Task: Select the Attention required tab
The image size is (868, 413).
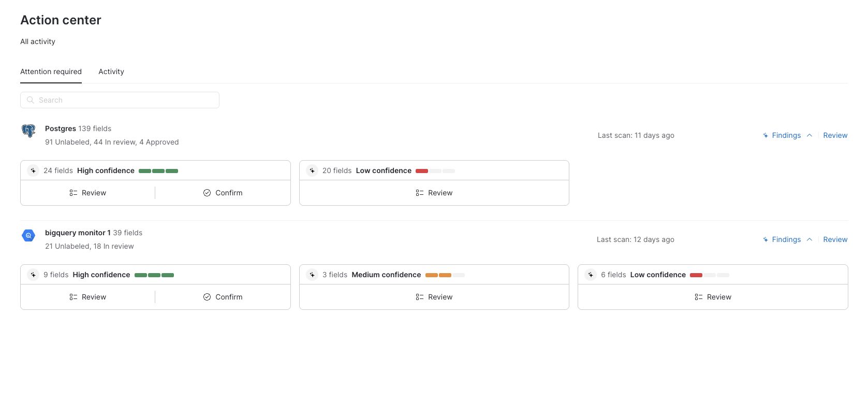Action: (51, 72)
